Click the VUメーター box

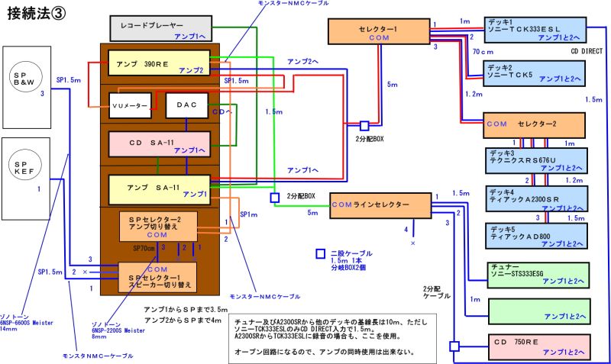tap(130, 105)
